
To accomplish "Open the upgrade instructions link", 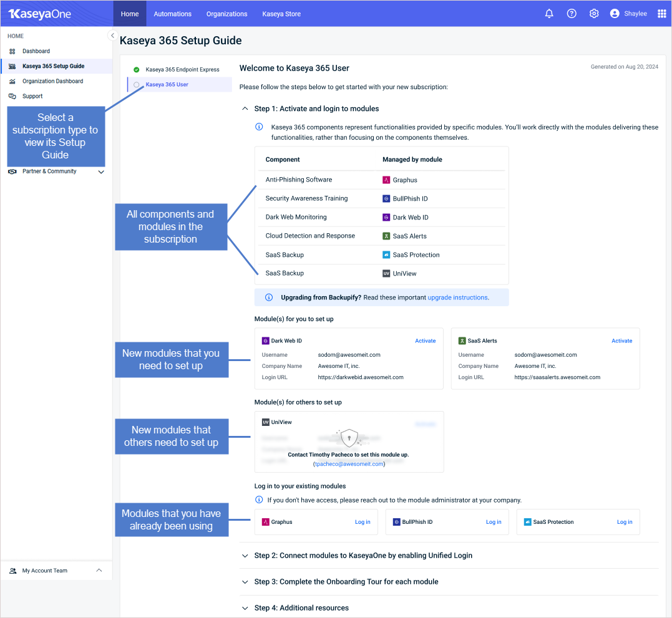I will (457, 297).
